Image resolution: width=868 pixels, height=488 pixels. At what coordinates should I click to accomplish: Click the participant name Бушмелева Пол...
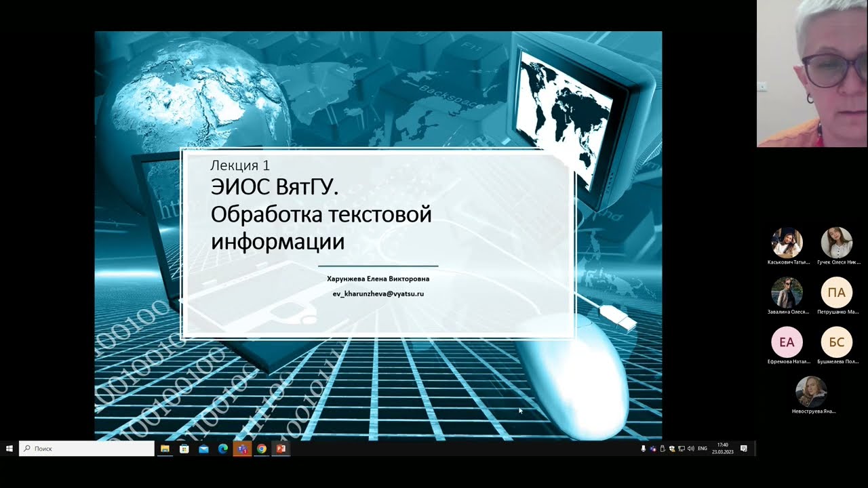click(x=838, y=362)
